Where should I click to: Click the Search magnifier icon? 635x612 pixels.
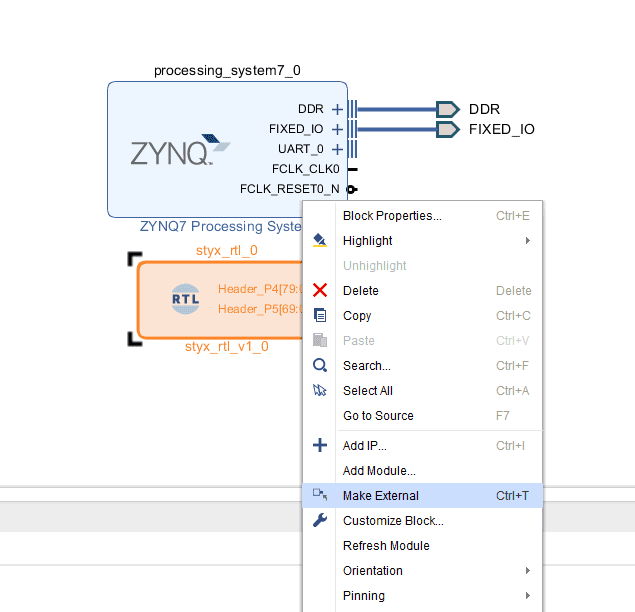[320, 366]
